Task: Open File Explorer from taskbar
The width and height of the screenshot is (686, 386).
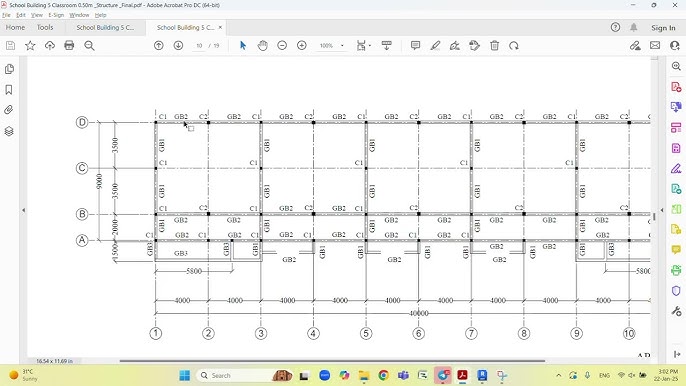Action: (x=364, y=375)
